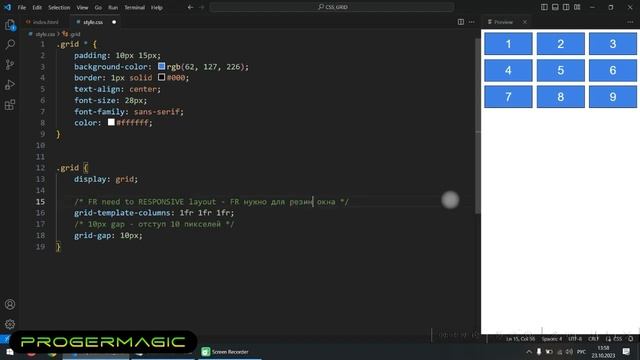Open the #000 border color swatch
Viewport: 640px width, 360px height.
[x=162, y=77]
